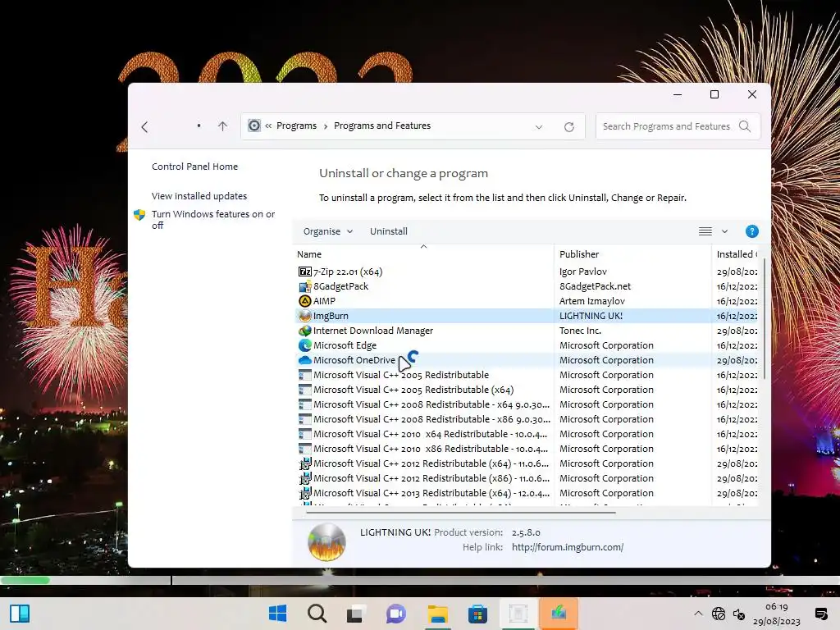Open Task View on the taskbar
840x630 pixels.
pyautogui.click(x=356, y=614)
